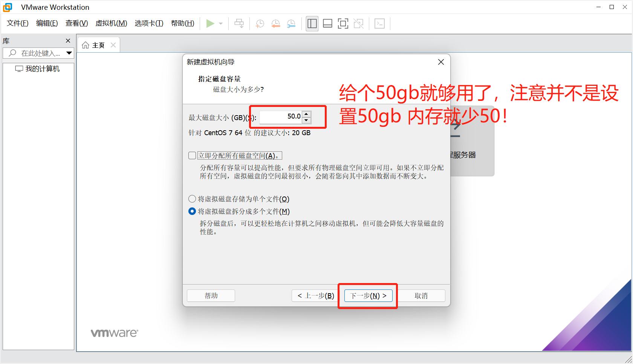This screenshot has width=633, height=364.
Task: Click the 主页 tab label
Action: pos(98,45)
